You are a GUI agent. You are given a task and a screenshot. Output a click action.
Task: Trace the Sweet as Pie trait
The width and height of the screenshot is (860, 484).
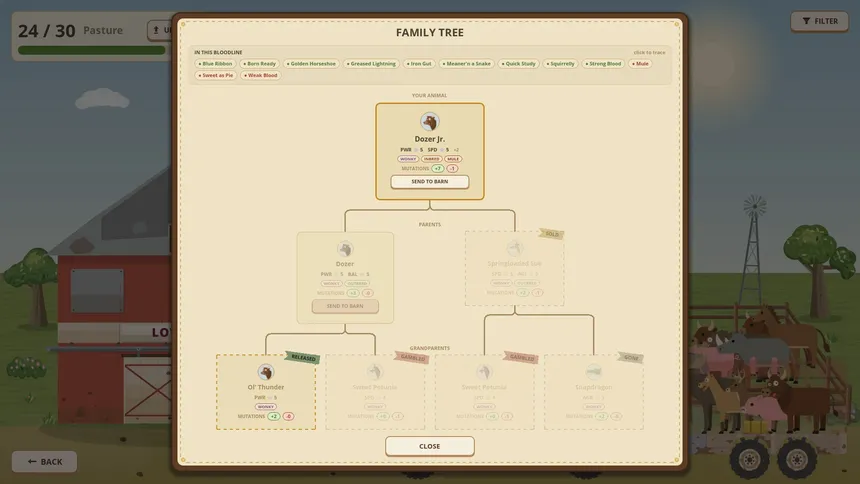tap(216, 75)
